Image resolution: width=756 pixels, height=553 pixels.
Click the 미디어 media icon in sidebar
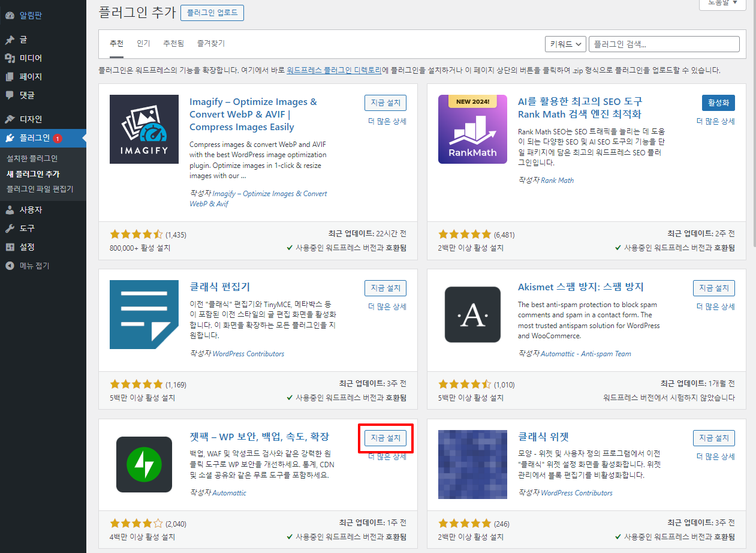click(x=10, y=58)
